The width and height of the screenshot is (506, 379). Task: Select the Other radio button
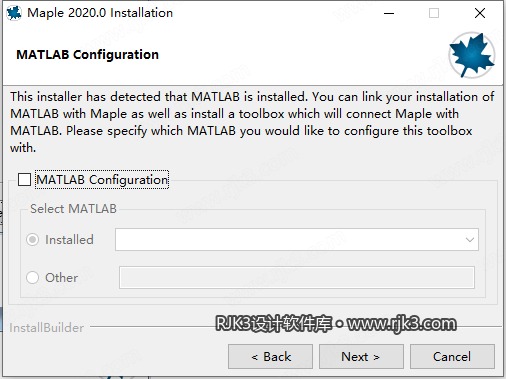coord(33,277)
